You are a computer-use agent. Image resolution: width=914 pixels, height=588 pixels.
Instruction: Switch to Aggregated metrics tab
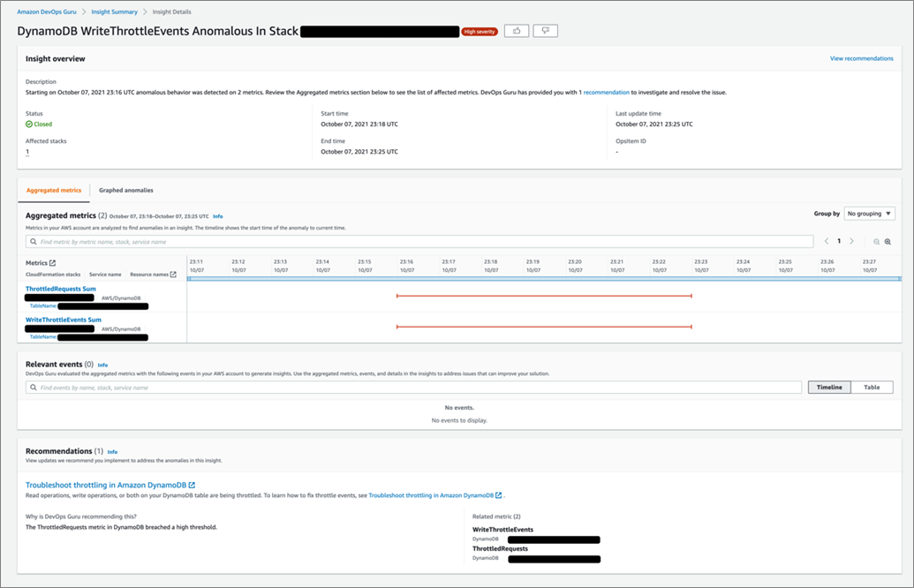click(x=54, y=190)
